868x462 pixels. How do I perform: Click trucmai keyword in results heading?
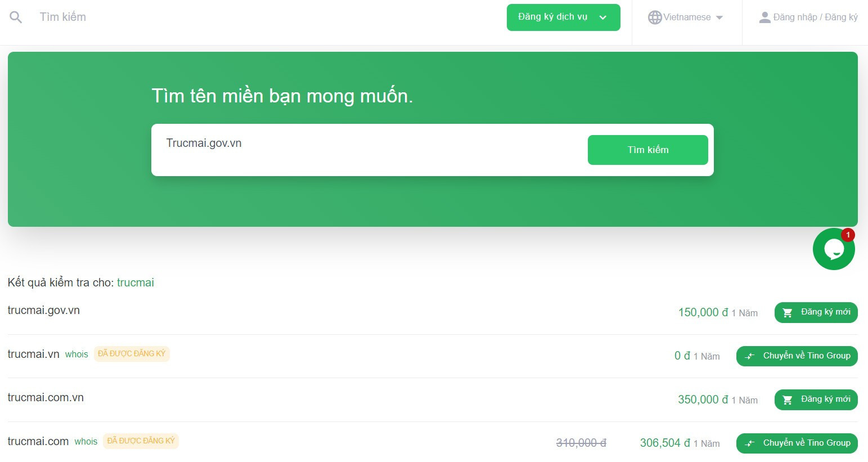pos(136,282)
